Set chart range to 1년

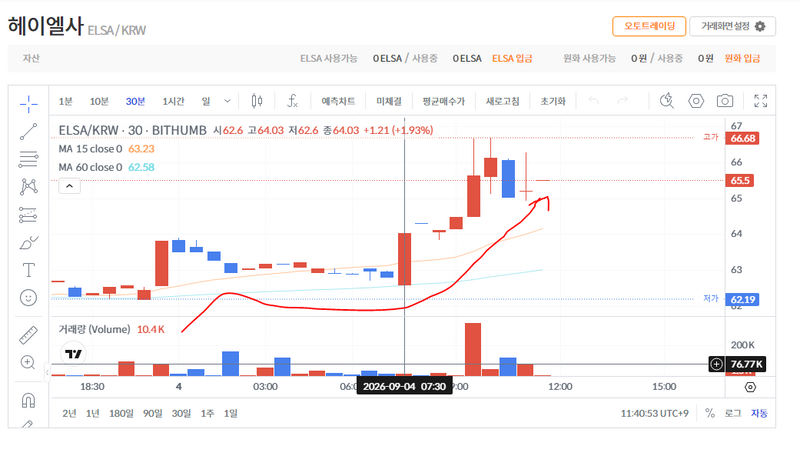[x=92, y=413]
